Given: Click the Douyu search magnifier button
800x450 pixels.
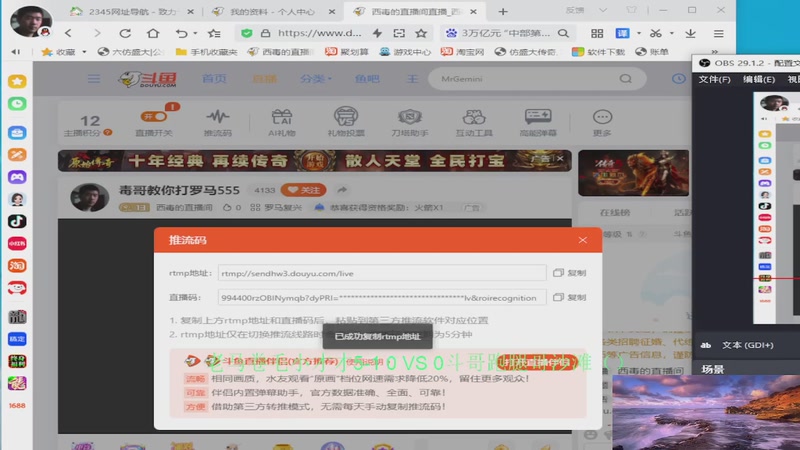Looking at the screenshot, I should pos(626,79).
